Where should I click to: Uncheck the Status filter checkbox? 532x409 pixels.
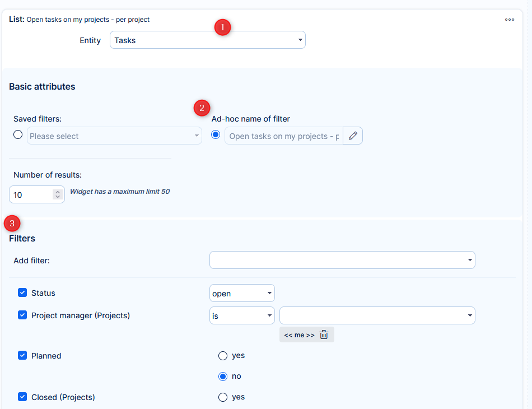pos(22,293)
